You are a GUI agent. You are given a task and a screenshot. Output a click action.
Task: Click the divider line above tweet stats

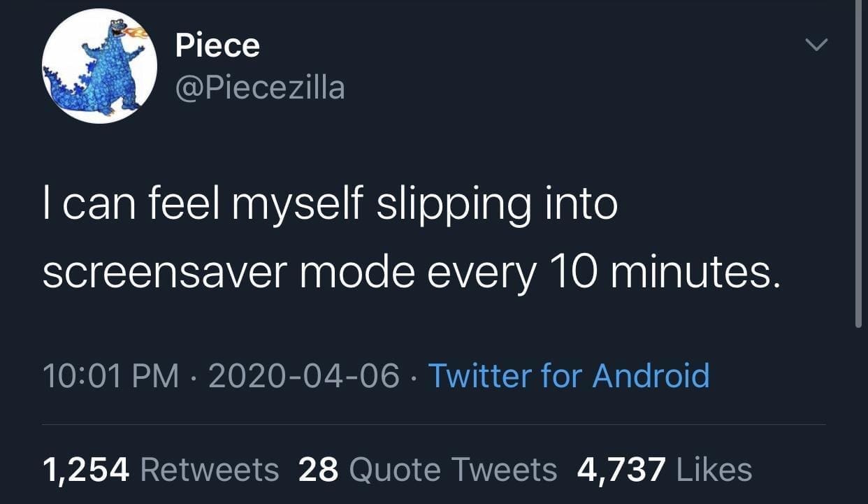(433, 424)
